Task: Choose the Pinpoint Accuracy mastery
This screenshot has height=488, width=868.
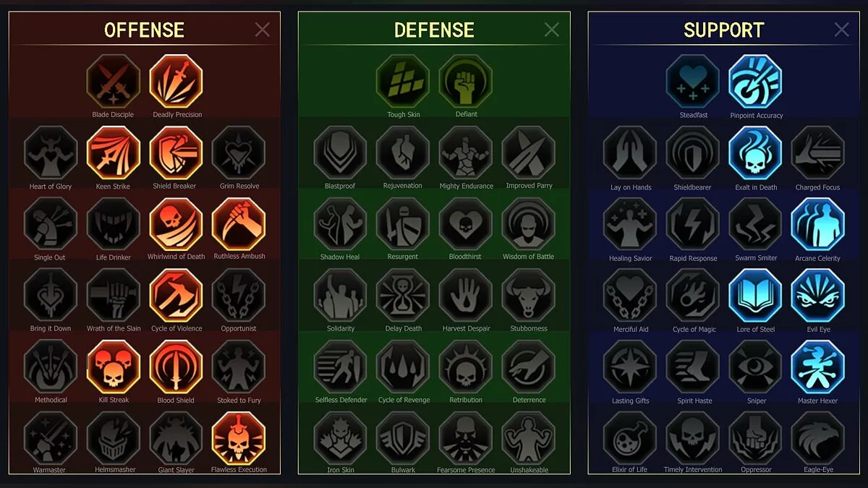Action: click(x=755, y=81)
